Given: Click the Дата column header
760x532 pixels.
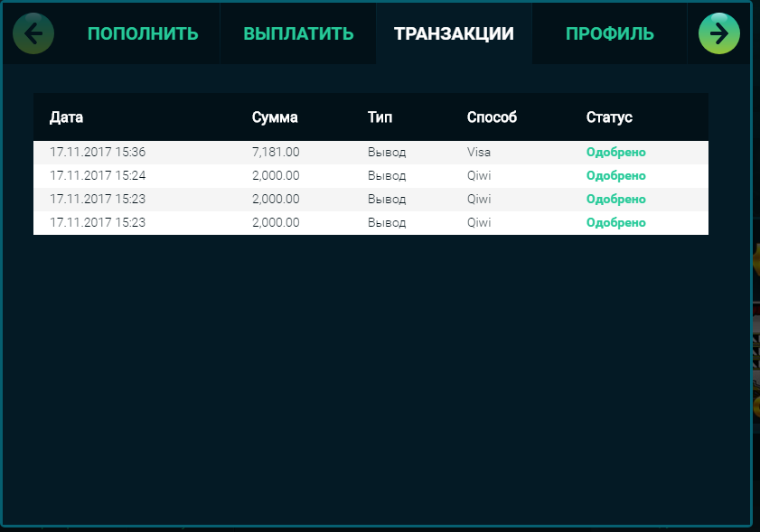Looking at the screenshot, I should 66,117.
